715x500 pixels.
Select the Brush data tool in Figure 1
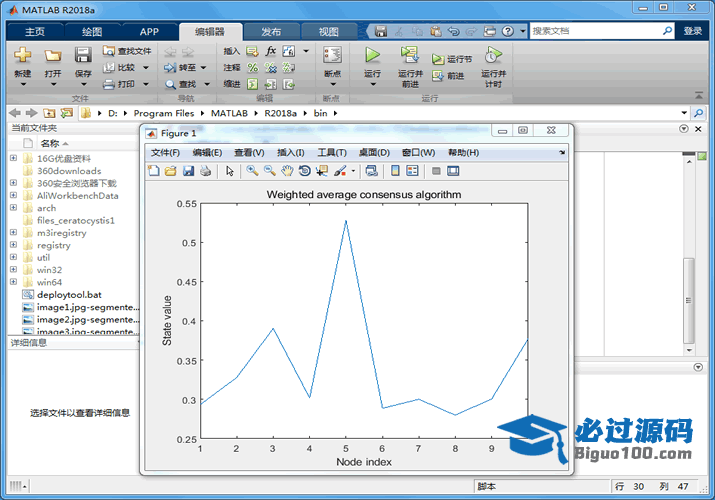click(x=340, y=171)
